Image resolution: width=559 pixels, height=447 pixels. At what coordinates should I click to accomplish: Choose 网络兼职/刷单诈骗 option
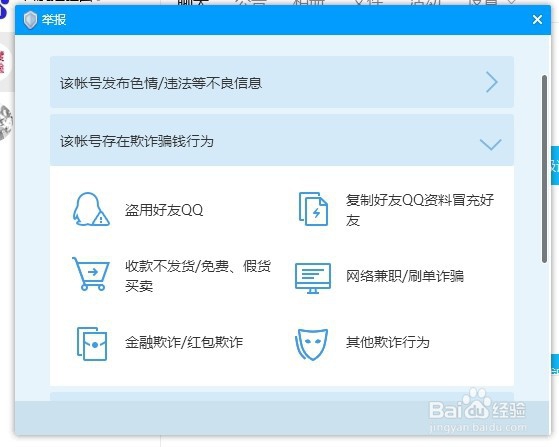(405, 276)
